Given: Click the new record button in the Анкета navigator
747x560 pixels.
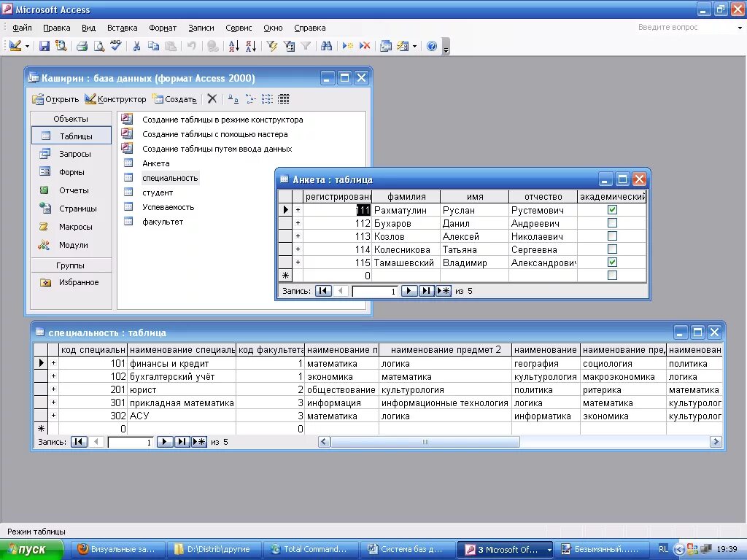Looking at the screenshot, I should point(444,291).
